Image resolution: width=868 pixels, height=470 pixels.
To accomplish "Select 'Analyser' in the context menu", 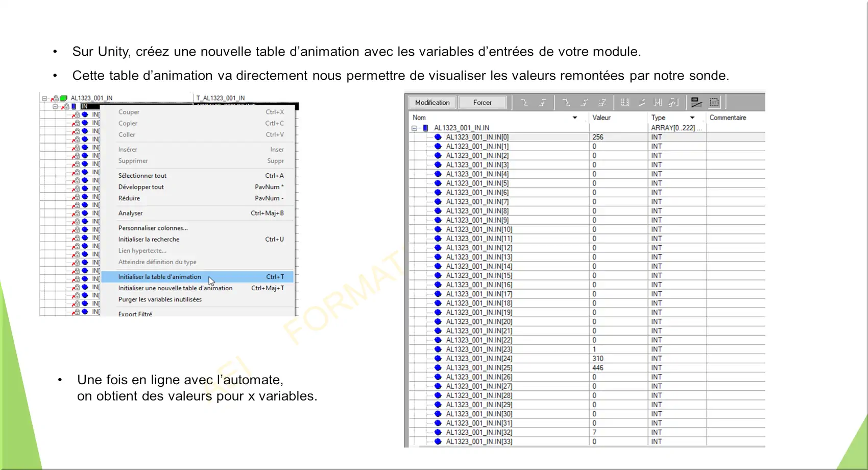I will point(198,213).
